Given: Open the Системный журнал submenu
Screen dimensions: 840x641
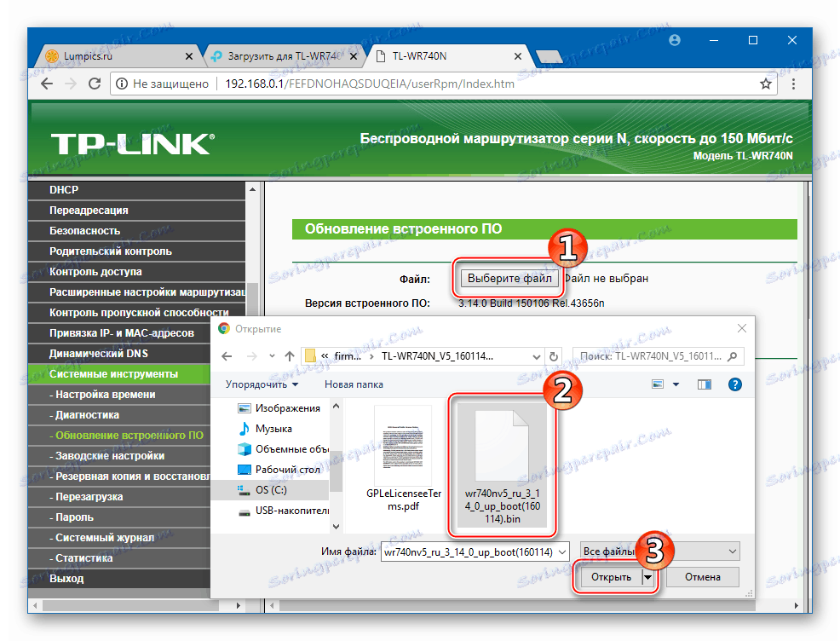Looking at the screenshot, I should click(119, 538).
